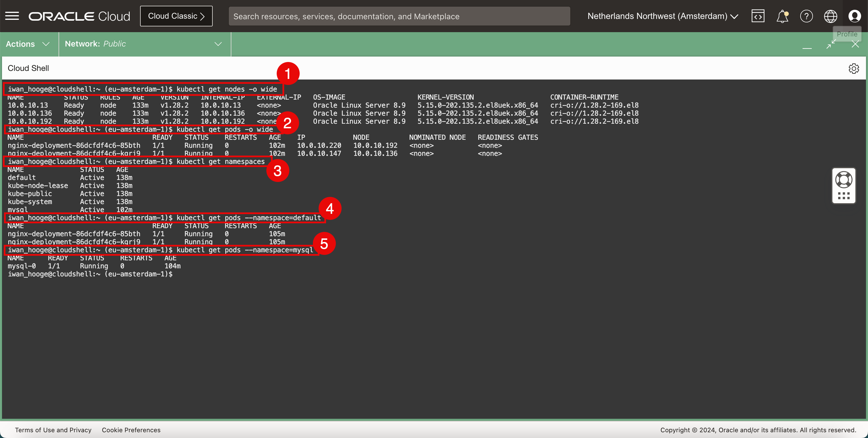This screenshot has height=438, width=868.
Task: Restore Cloud Shell panel size
Action: 831,44
